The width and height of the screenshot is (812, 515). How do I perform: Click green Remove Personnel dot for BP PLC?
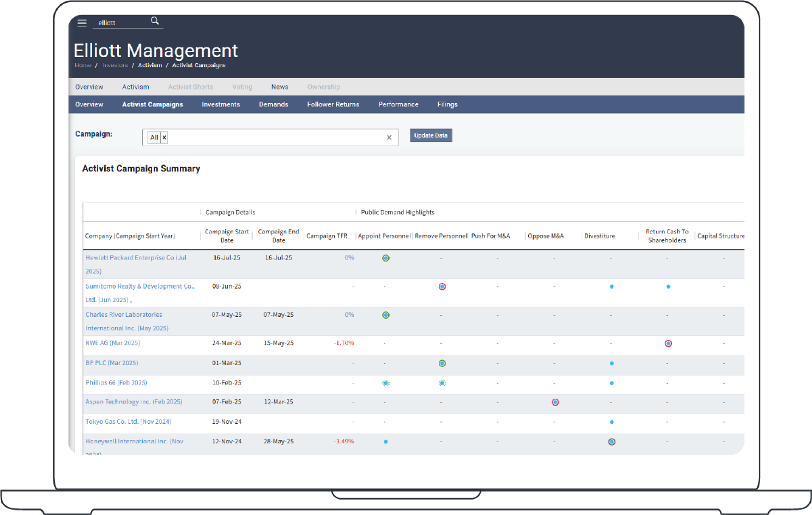442,363
